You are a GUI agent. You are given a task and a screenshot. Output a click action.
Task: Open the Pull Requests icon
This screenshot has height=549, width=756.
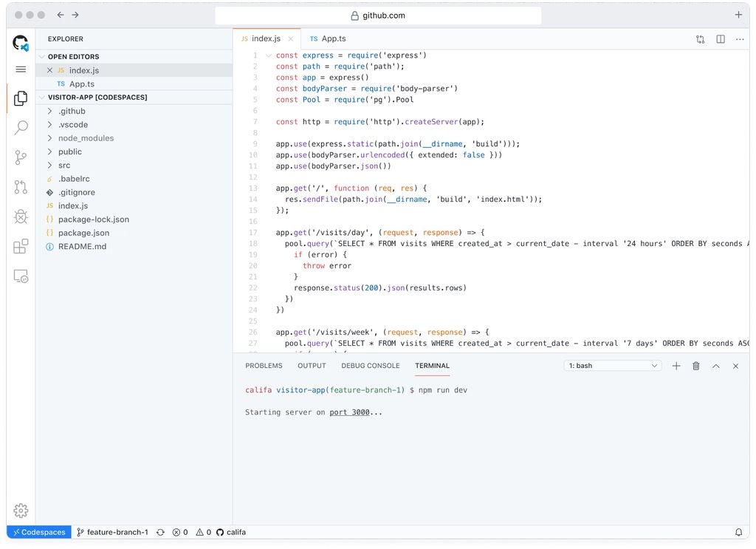[21, 187]
